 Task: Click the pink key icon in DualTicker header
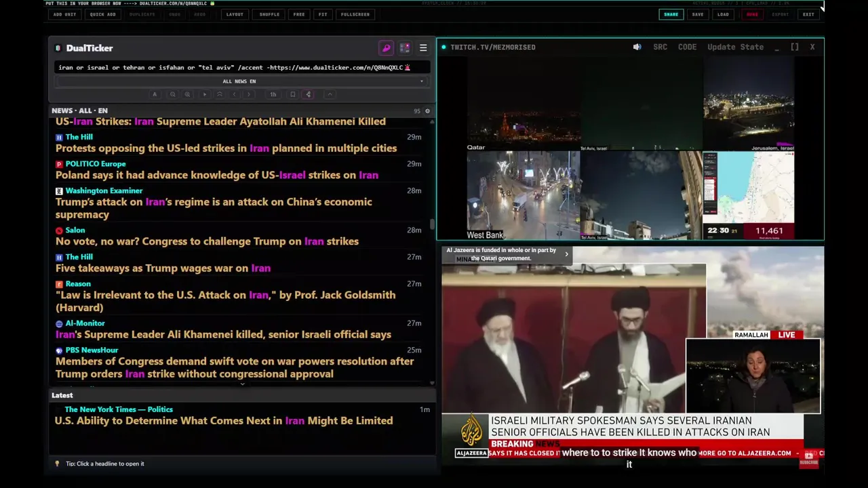[386, 48]
